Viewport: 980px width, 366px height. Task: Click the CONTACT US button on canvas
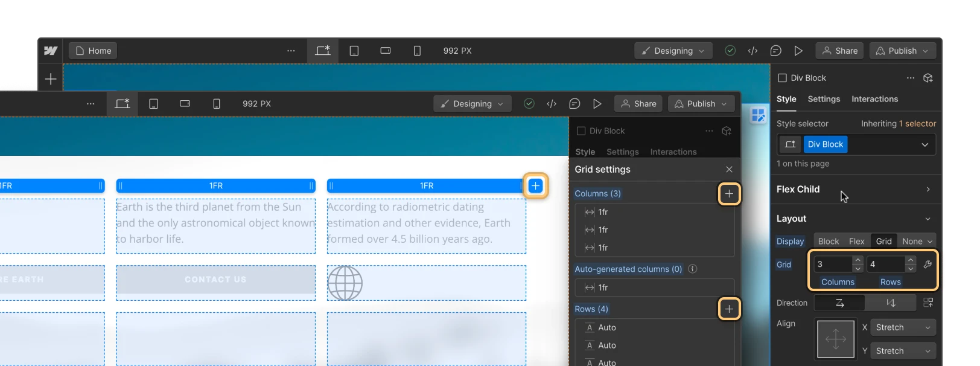coord(215,280)
